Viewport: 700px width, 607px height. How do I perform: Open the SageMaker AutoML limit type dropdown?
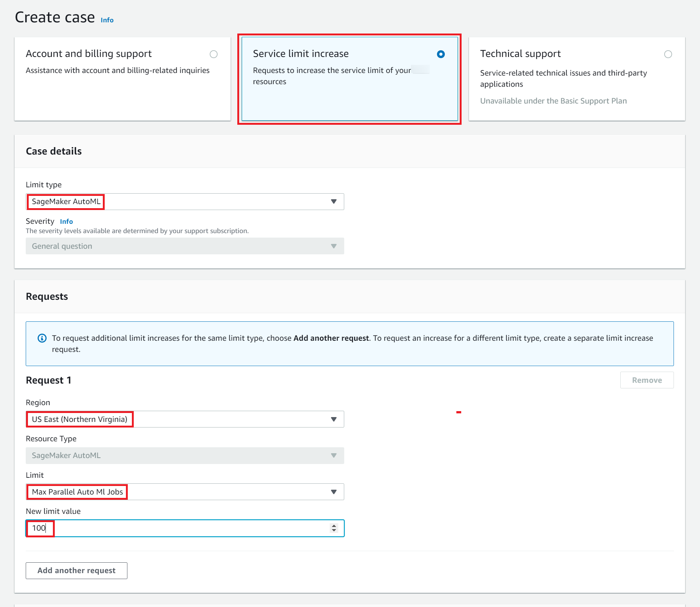184,201
